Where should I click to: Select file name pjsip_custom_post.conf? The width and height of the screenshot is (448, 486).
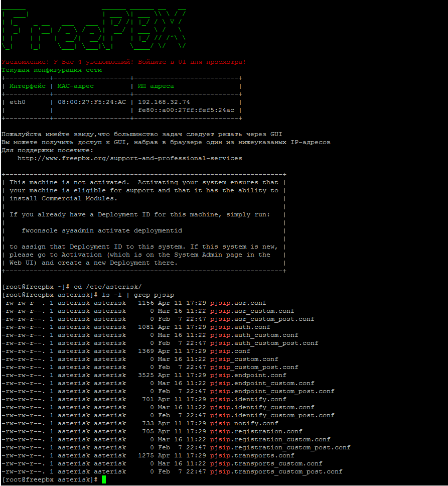(x=254, y=368)
